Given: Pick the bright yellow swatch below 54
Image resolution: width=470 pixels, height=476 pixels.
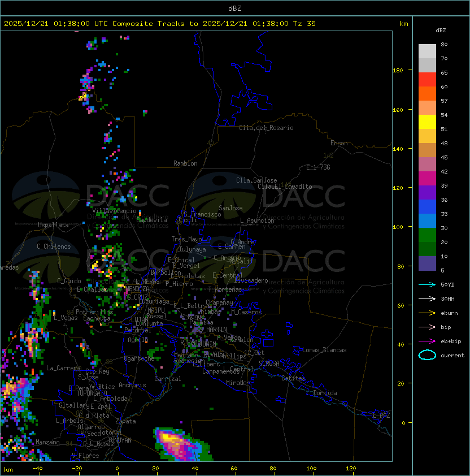Looking at the screenshot, I should [427, 122].
